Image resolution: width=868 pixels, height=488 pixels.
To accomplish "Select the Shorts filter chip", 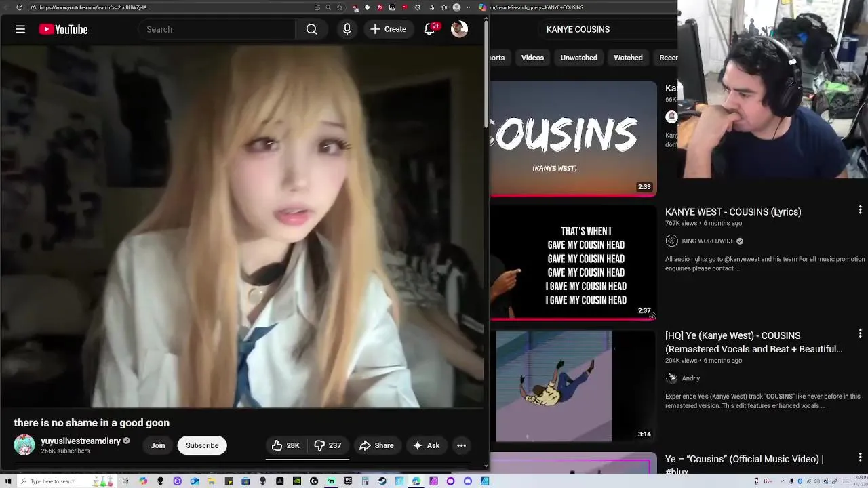I will coord(499,58).
